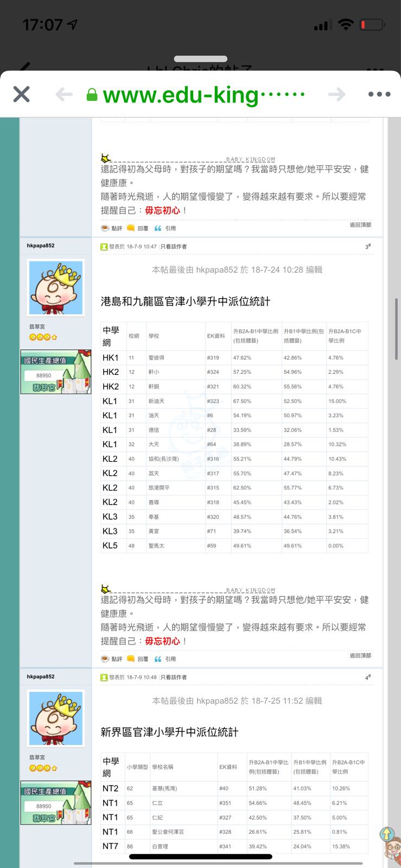
Task: Click the page scrollbar on right edge
Action: (397, 328)
